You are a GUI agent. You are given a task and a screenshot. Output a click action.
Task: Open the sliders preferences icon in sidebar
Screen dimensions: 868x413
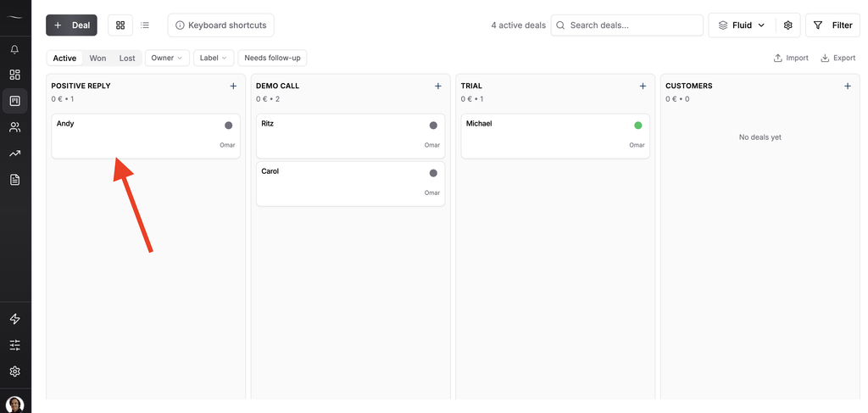15,345
